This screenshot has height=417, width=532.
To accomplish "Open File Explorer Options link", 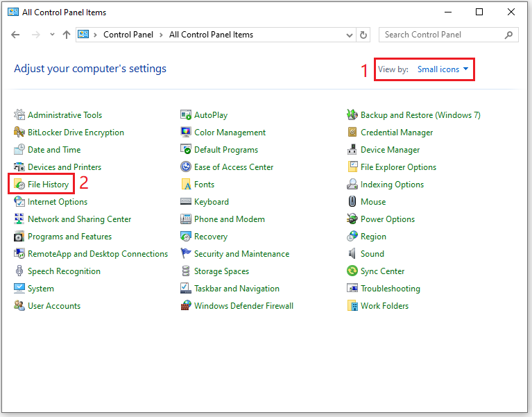I will point(398,167).
